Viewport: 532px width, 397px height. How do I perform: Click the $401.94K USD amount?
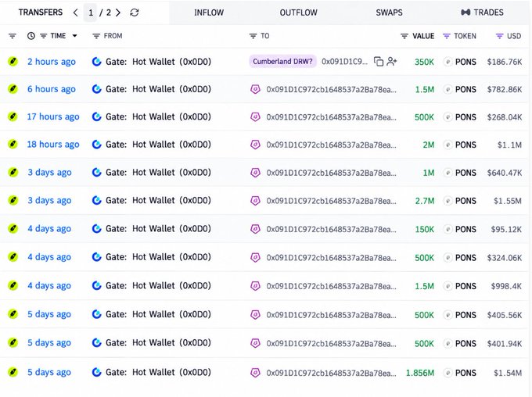(x=505, y=344)
